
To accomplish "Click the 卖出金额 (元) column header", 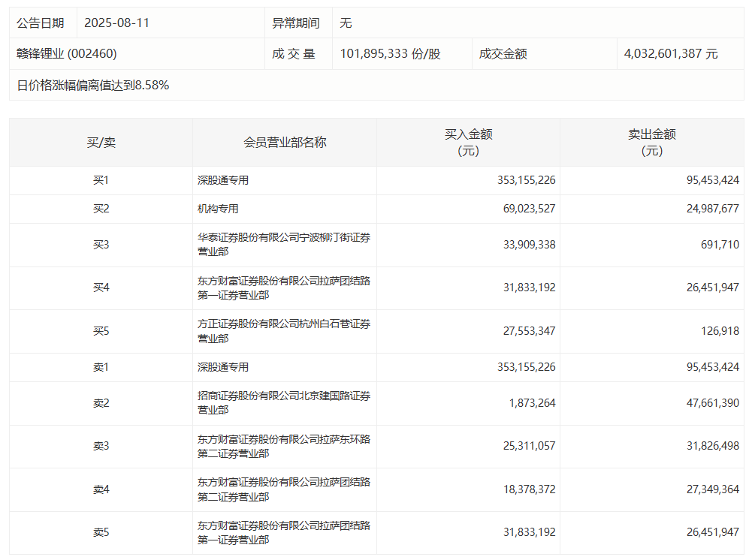I will point(651,142).
